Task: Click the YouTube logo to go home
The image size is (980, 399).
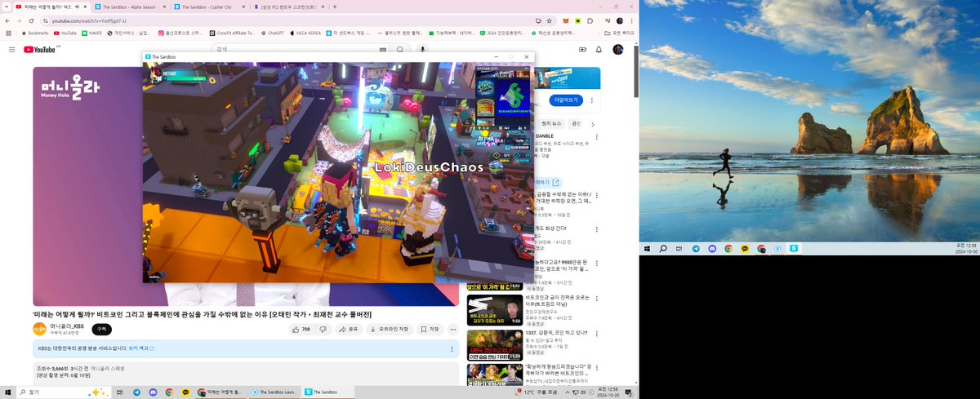Action: point(40,50)
